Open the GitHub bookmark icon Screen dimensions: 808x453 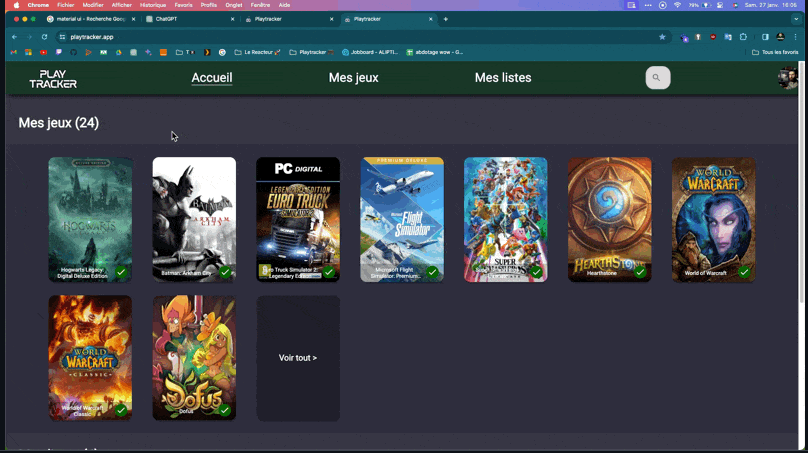click(x=74, y=52)
